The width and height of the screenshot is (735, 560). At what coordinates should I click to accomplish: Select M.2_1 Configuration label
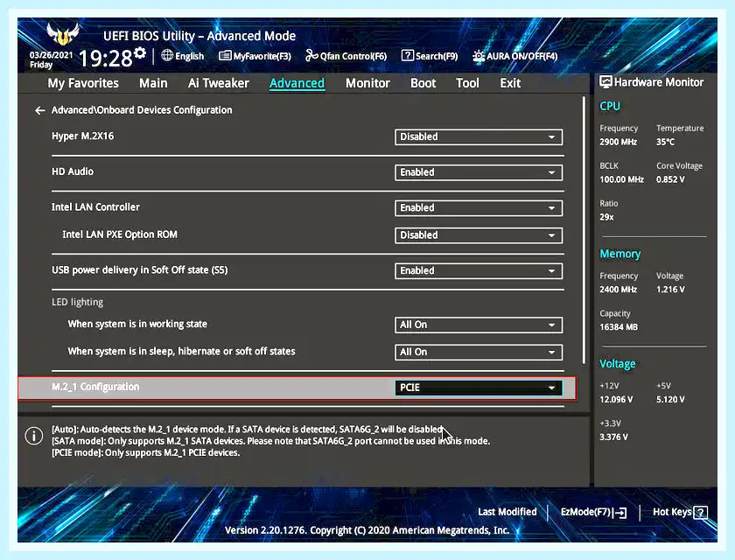coord(95,387)
